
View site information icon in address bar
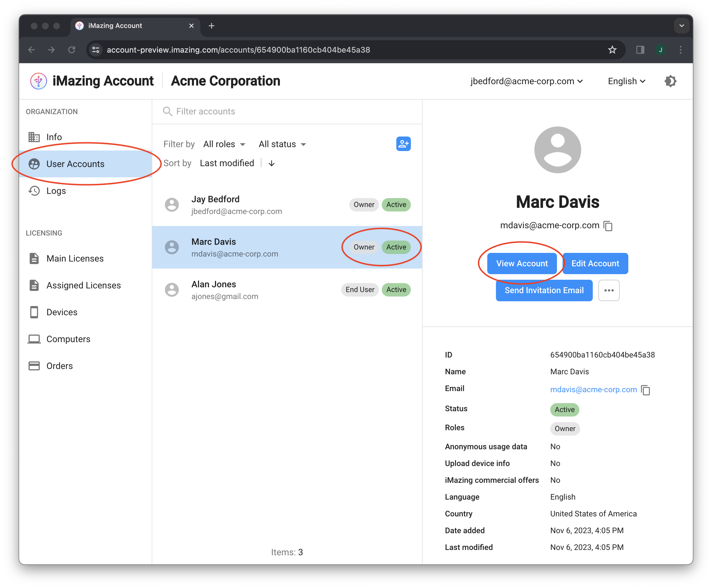[x=96, y=50]
